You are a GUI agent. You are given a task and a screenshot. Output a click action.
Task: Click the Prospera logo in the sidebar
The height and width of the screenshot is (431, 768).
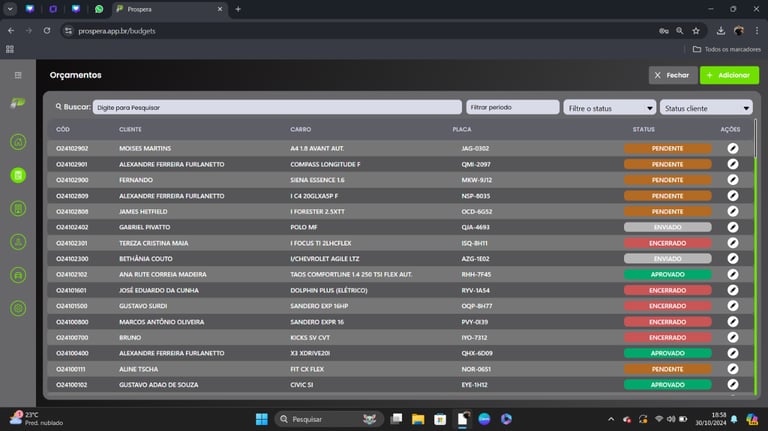pos(18,103)
